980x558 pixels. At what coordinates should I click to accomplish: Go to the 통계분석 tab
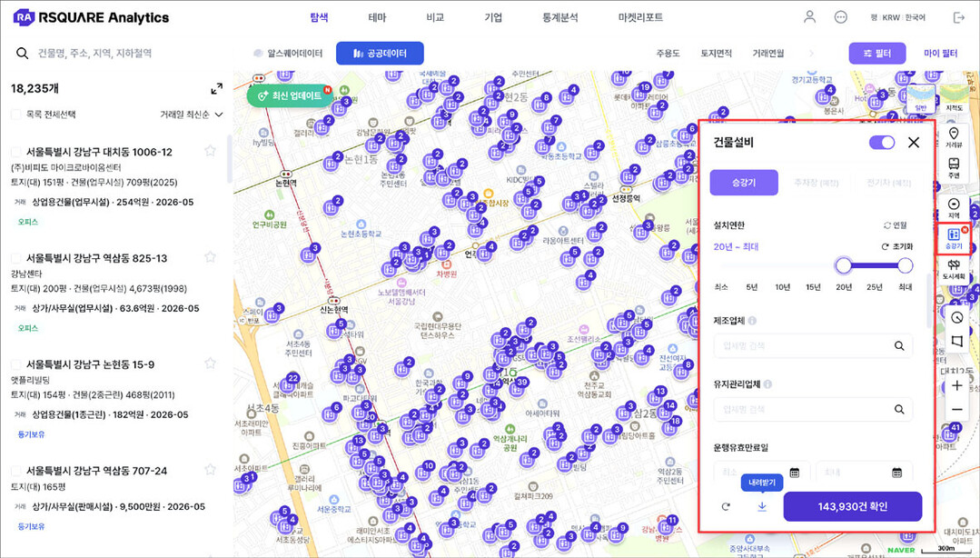(x=560, y=17)
